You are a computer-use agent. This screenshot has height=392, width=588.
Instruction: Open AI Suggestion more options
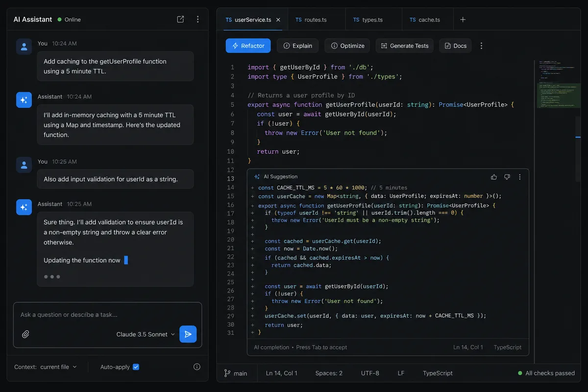tap(520, 177)
